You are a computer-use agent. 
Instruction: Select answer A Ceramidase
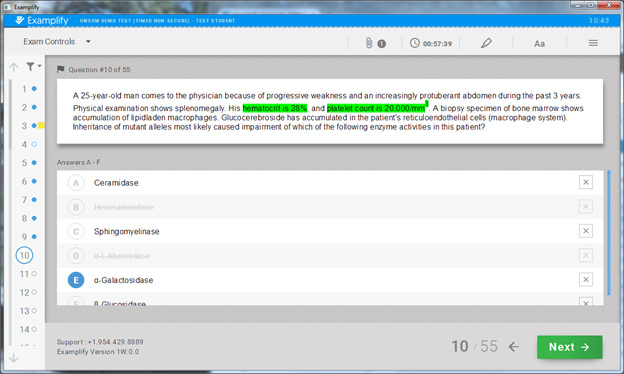76,183
